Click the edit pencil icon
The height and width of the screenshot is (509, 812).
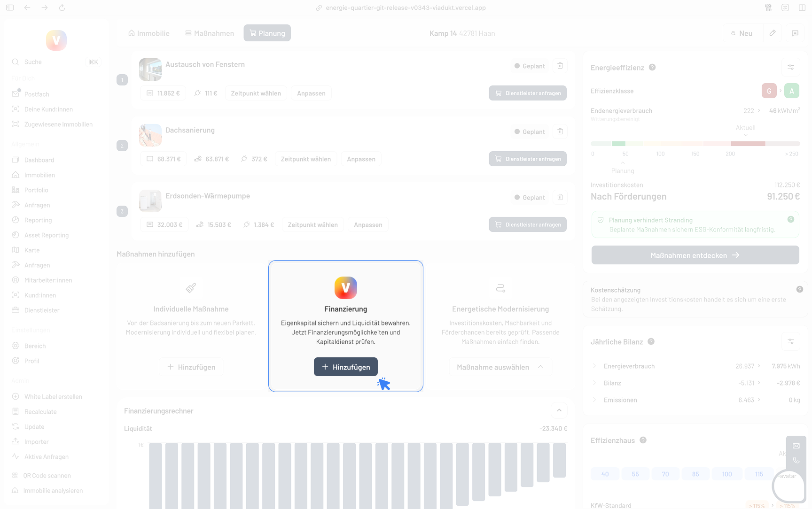tap(772, 33)
